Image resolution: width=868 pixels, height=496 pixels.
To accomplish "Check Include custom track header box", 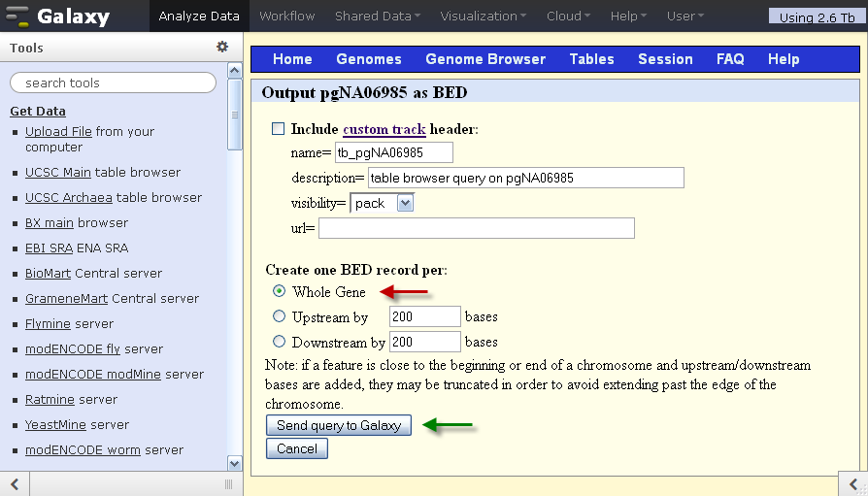I will 278,128.
